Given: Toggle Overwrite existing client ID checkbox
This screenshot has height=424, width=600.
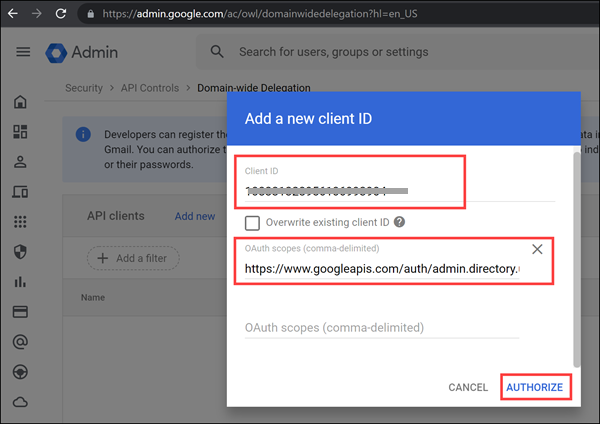Looking at the screenshot, I should click(252, 223).
